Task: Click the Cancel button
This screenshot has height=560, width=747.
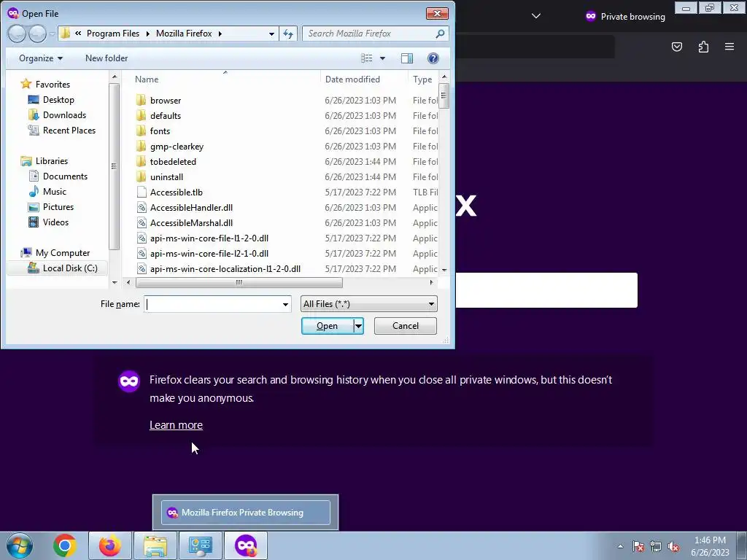Action: coord(406,326)
